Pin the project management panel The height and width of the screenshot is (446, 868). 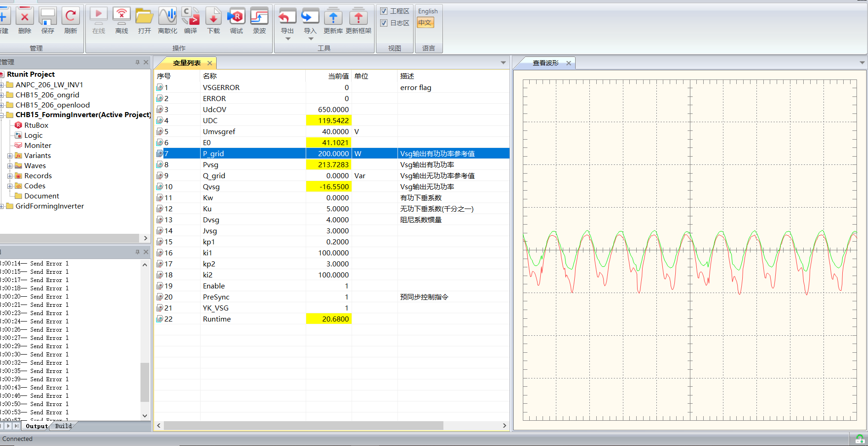[137, 62]
